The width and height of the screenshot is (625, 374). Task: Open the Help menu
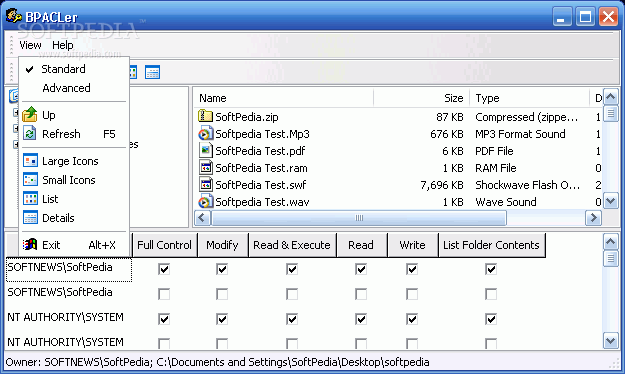pos(63,45)
